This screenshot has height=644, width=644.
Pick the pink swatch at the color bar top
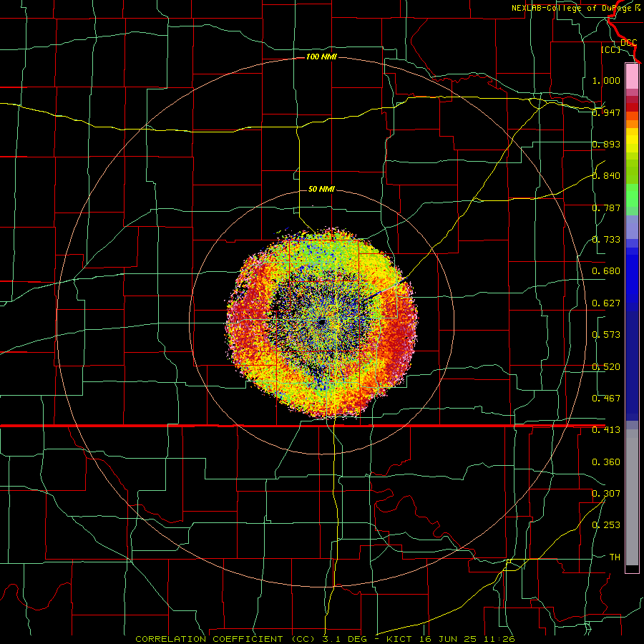pyautogui.click(x=632, y=77)
